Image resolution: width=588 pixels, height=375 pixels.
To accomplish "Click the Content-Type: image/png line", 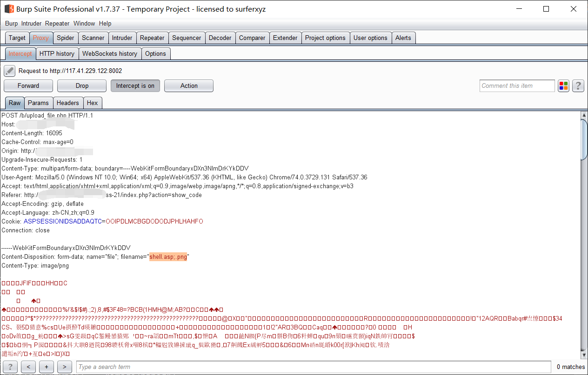I will point(35,266).
